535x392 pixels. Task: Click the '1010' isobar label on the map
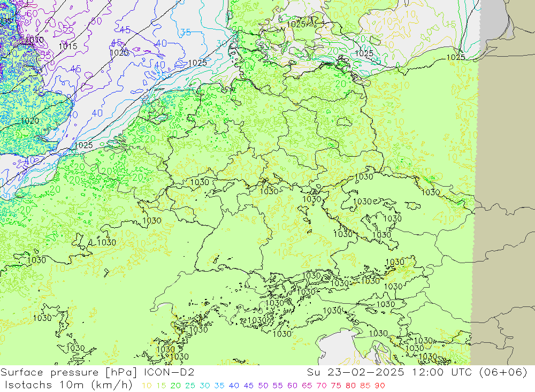(x=34, y=40)
